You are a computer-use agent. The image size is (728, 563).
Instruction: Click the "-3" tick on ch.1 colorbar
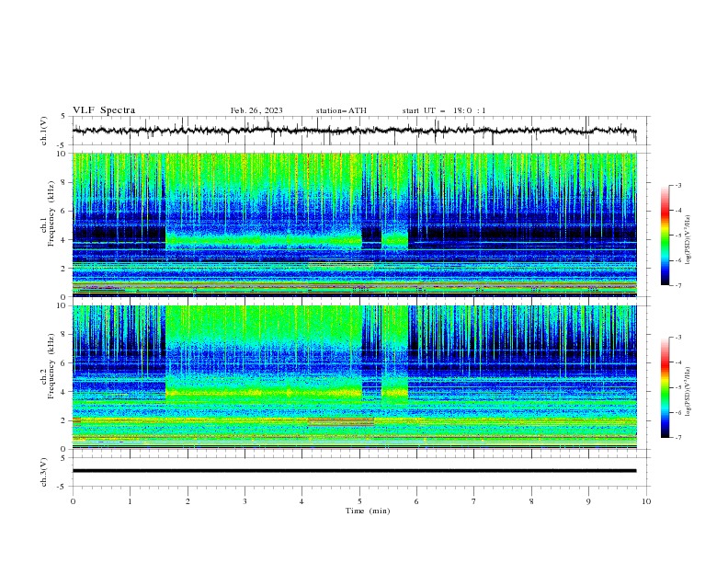678,185
